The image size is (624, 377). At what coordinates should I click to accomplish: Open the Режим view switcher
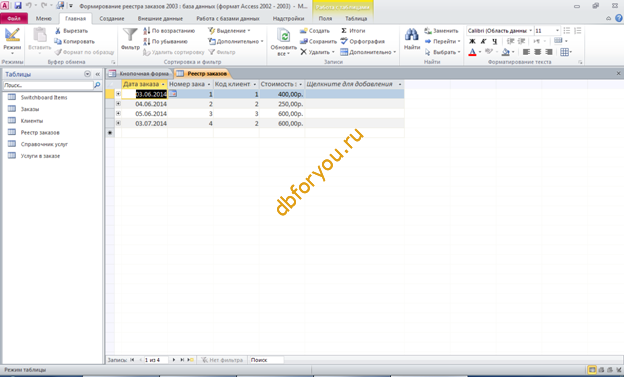[12, 41]
